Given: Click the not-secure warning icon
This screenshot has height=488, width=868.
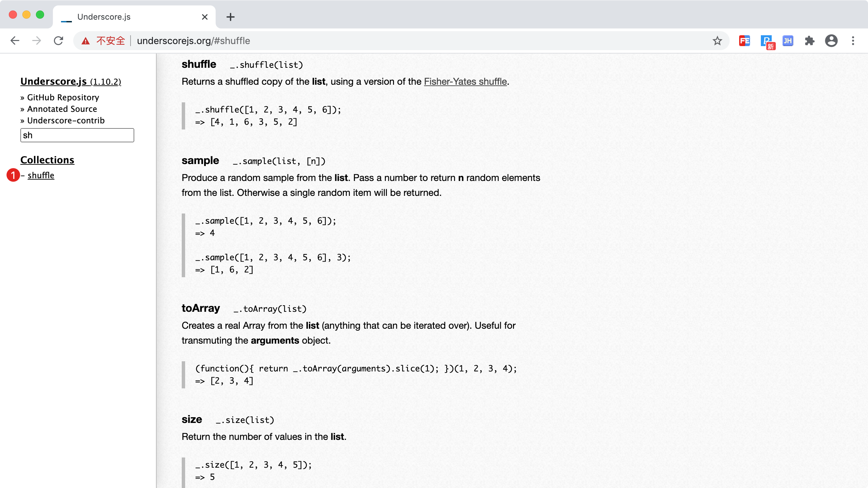Looking at the screenshot, I should tap(85, 41).
